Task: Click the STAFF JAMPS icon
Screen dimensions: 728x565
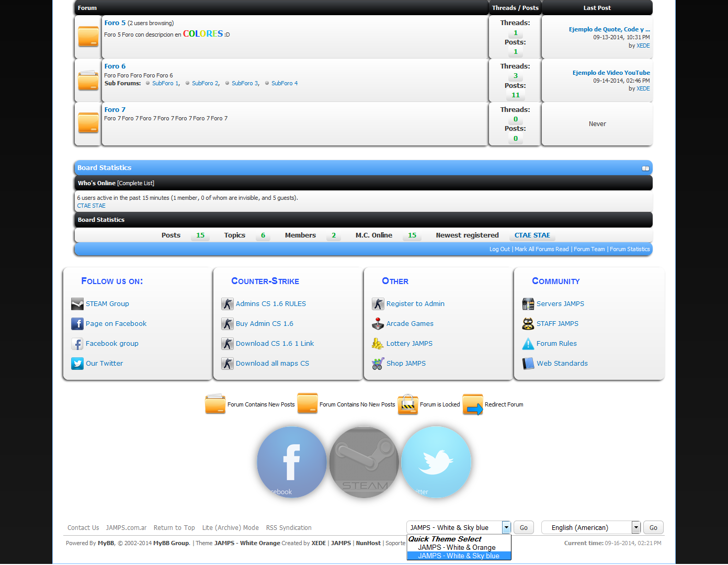Action: coord(528,324)
